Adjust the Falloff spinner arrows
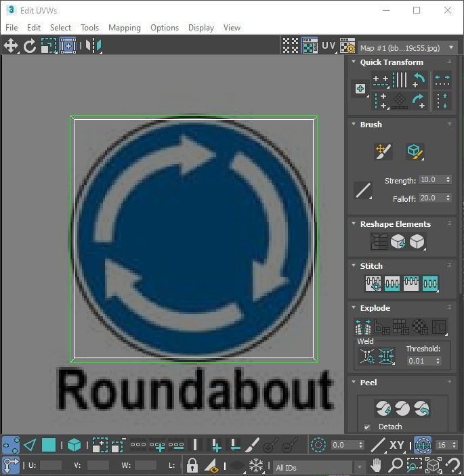 pos(448,198)
